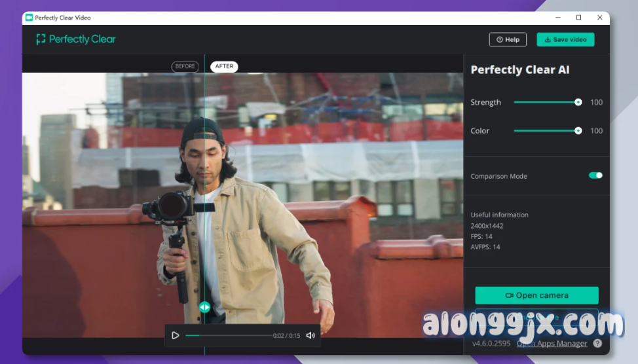This screenshot has width=638, height=364.
Task: Click the app icon in the title bar
Action: [29, 18]
